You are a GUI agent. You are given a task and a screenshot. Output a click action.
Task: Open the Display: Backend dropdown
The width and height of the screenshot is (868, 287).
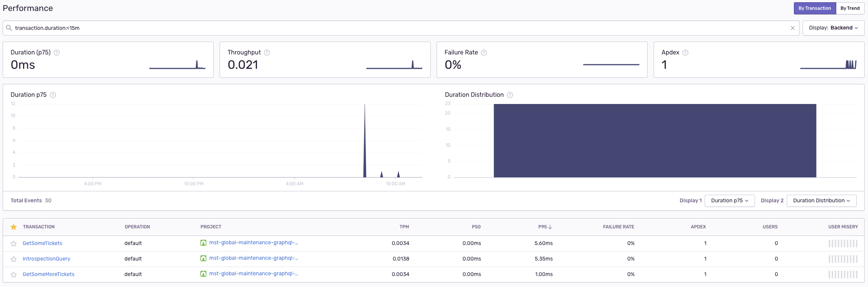point(833,28)
